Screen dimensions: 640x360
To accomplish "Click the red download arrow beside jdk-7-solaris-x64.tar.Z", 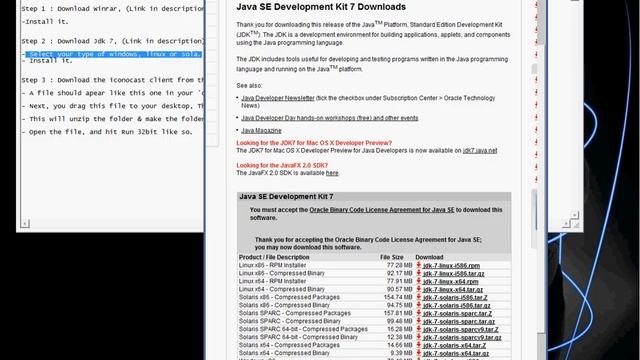I will coord(418,345).
